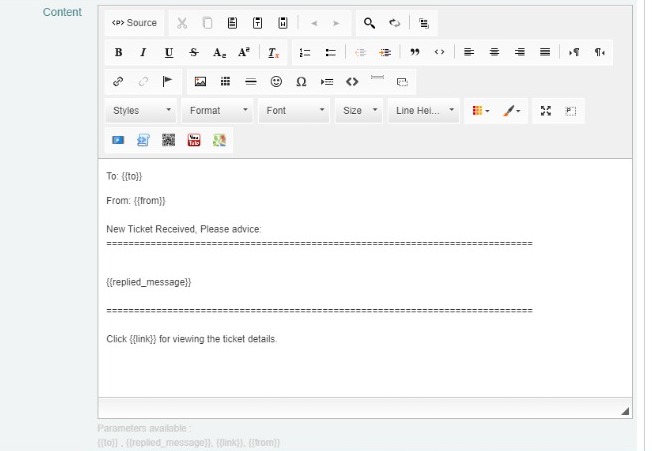The image size is (652, 451).
Task: Insert a link using chain icon
Action: (x=118, y=81)
